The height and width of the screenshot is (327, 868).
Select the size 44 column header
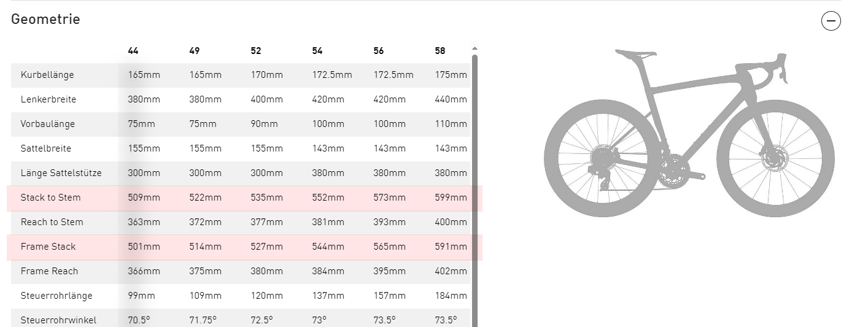[133, 51]
